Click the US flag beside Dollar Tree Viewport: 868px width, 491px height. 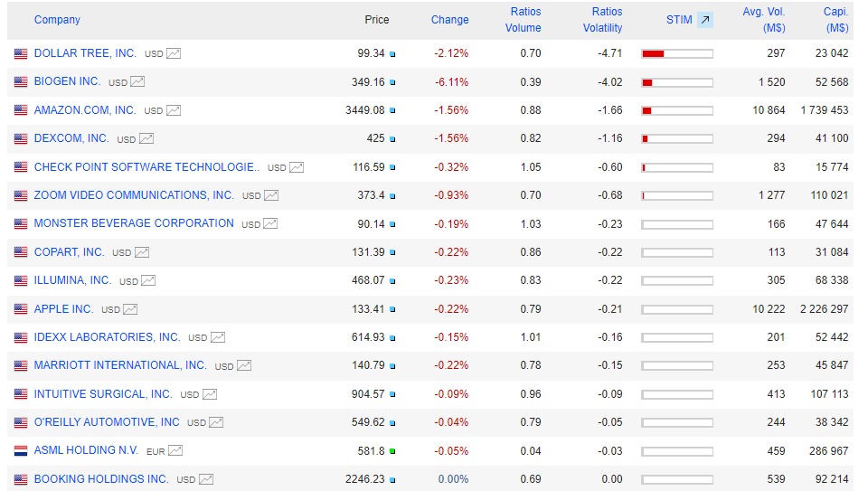21,53
